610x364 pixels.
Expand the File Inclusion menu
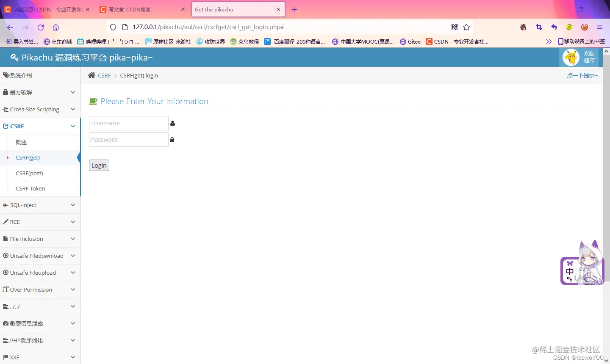pyautogui.click(x=40, y=239)
